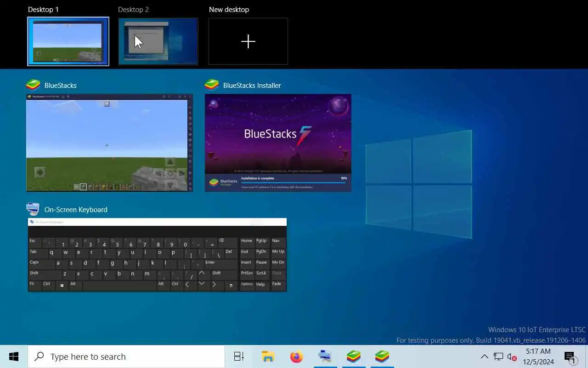The height and width of the screenshot is (368, 588).
Task: Open the BlueStacks game window thumbnail
Action: point(109,143)
